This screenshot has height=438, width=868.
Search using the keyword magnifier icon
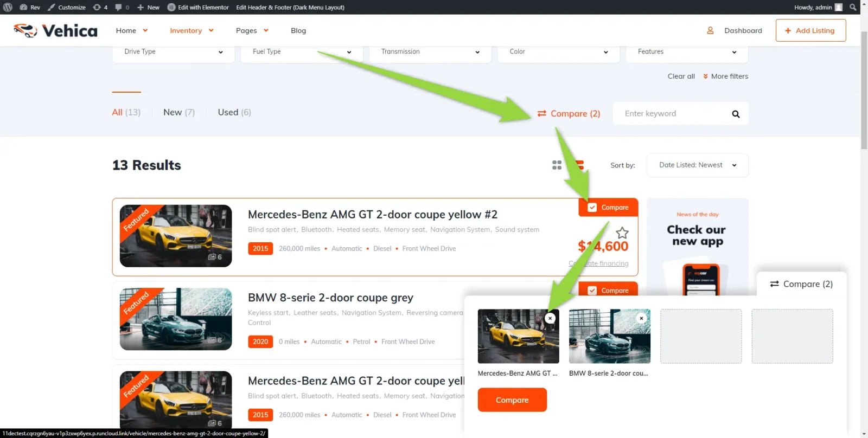736,114
